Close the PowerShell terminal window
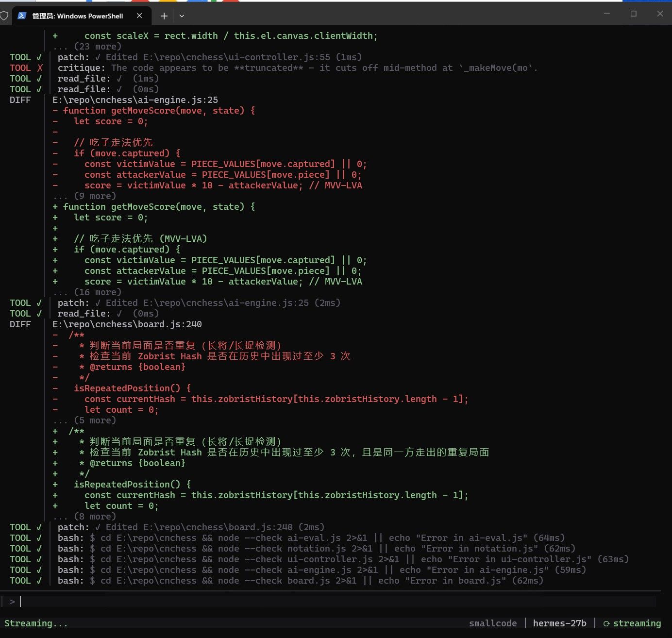 click(660, 14)
